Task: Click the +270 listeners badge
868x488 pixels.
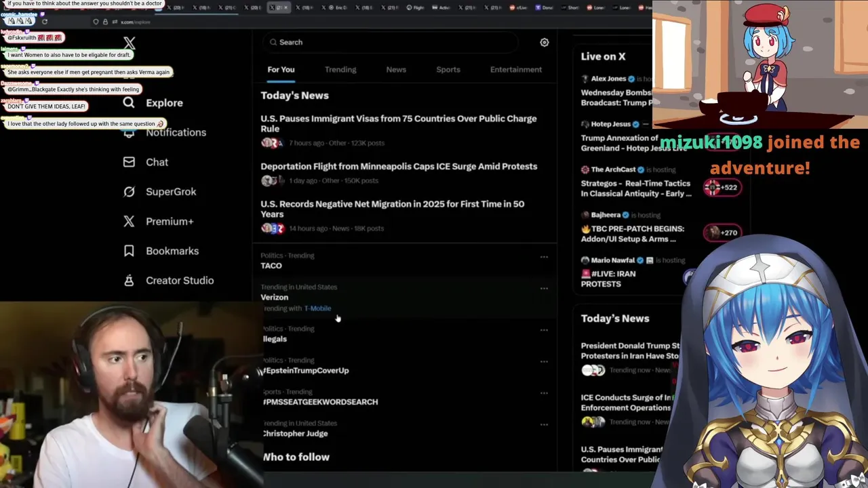Action: [x=722, y=233]
